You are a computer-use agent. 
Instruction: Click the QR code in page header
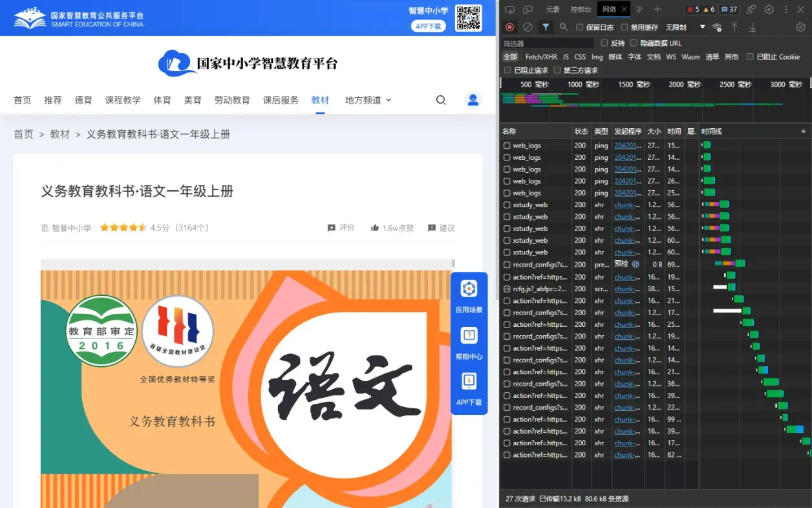point(469,17)
